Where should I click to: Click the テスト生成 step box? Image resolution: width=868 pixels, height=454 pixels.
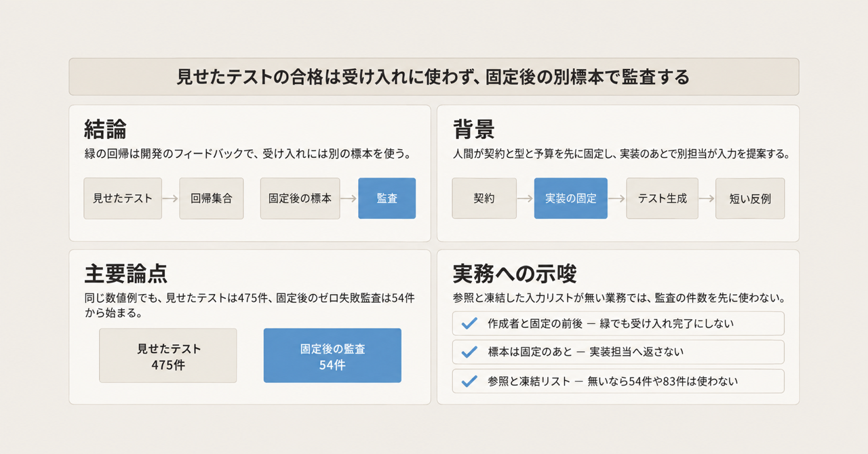point(663,199)
